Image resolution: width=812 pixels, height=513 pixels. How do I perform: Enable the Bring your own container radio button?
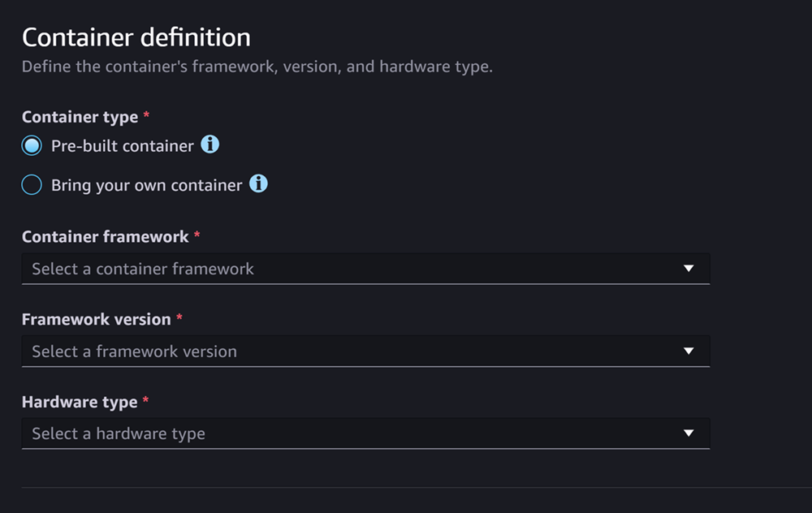[x=31, y=184]
